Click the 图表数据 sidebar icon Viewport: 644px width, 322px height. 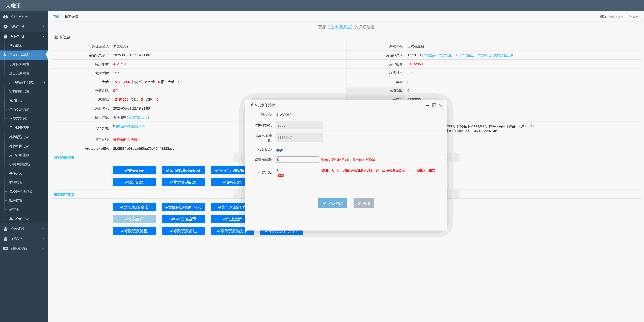[6, 229]
